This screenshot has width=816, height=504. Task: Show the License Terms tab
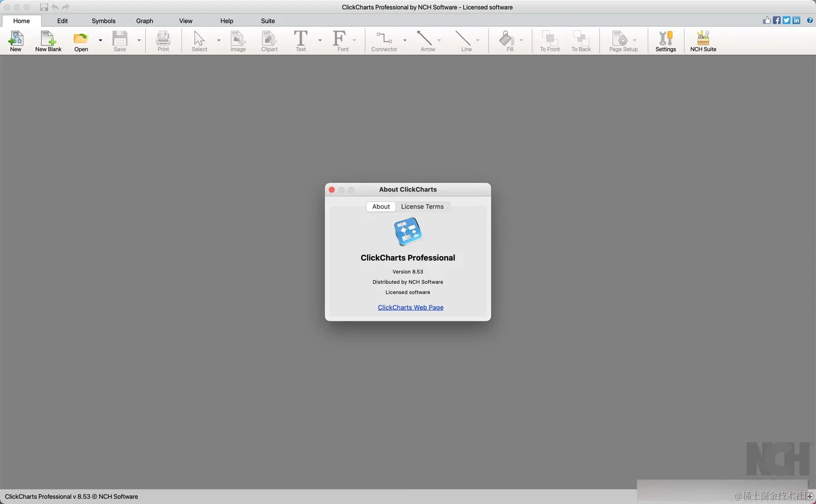pos(422,207)
